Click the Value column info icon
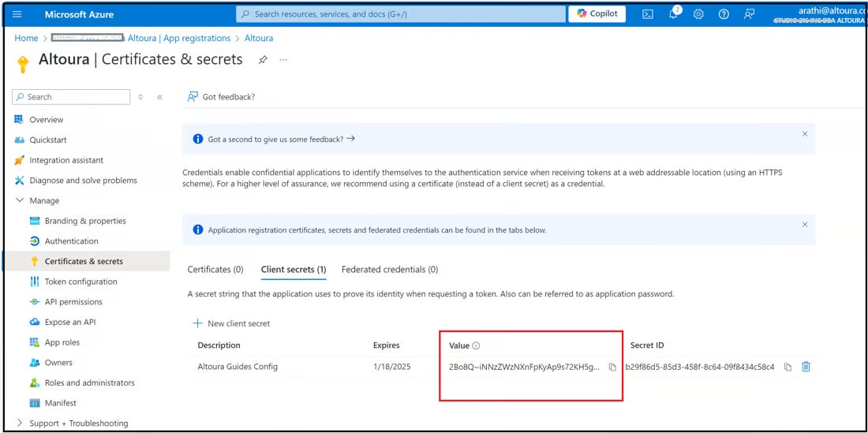This screenshot has width=868, height=433. coord(476,345)
